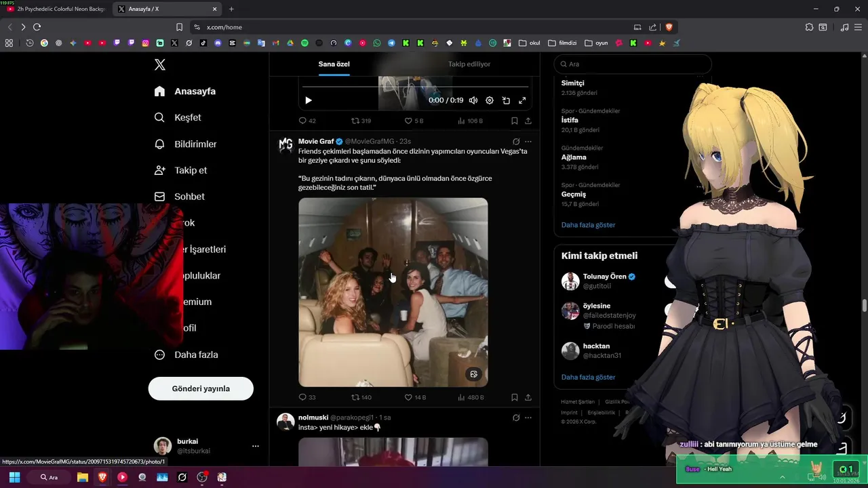Viewport: 868px width, 488px height.
Task: Switch to Takip ediliyor tab
Action: tap(469, 64)
